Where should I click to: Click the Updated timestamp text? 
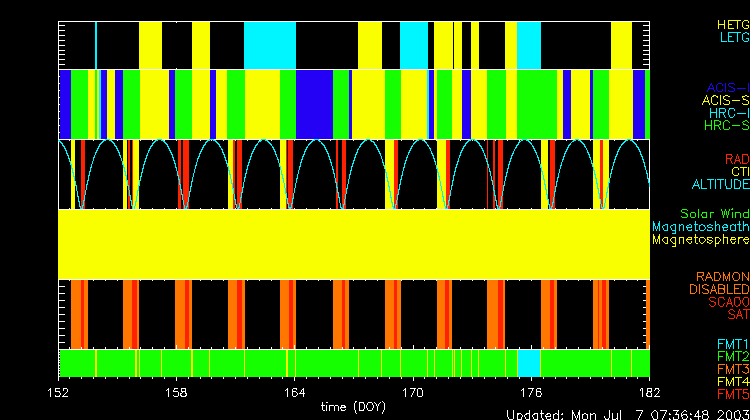pyautogui.click(x=627, y=414)
